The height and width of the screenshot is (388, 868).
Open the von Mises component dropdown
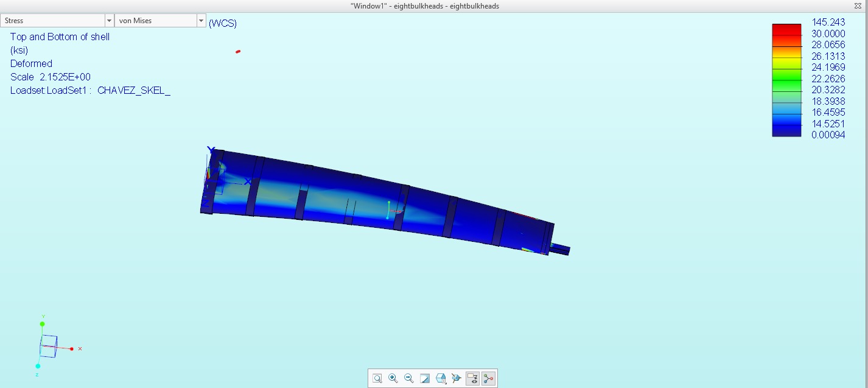click(x=160, y=21)
